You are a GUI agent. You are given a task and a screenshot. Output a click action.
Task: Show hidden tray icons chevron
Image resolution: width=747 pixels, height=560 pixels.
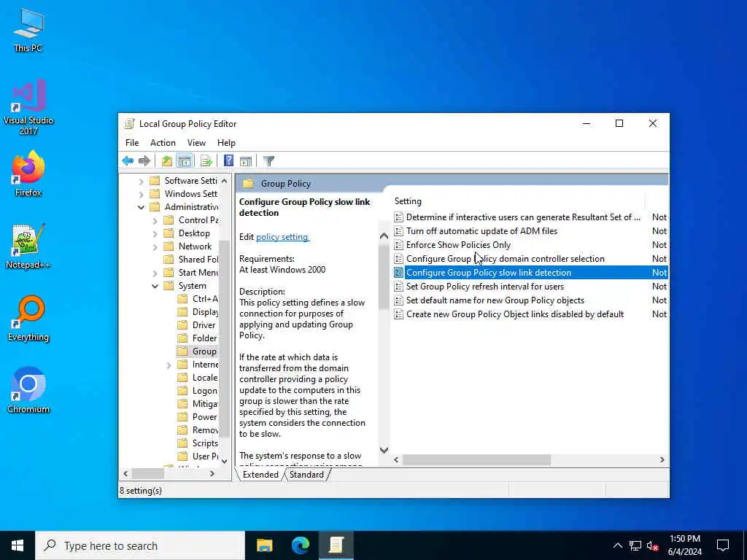click(x=617, y=545)
